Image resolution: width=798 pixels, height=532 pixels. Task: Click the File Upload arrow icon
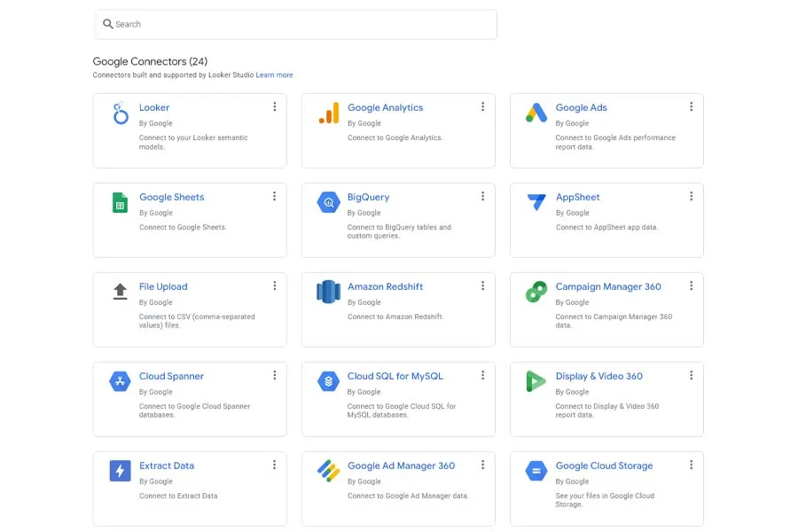(x=120, y=292)
